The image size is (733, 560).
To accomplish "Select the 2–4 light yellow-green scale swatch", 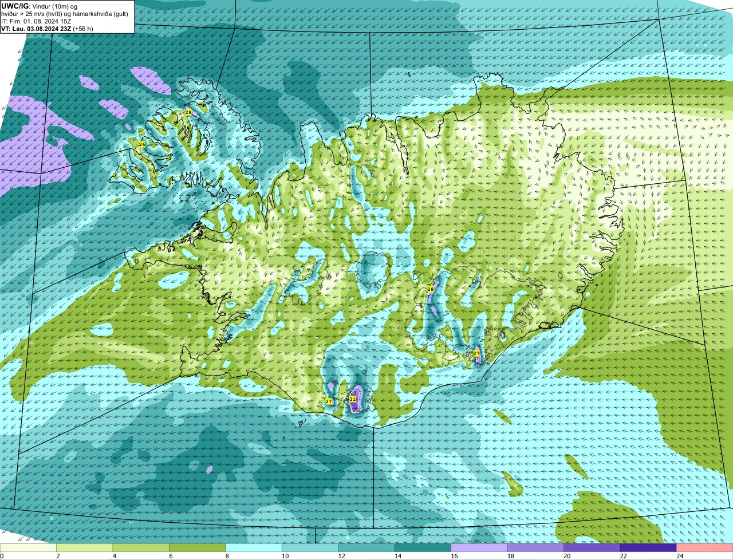I will coord(85,547).
